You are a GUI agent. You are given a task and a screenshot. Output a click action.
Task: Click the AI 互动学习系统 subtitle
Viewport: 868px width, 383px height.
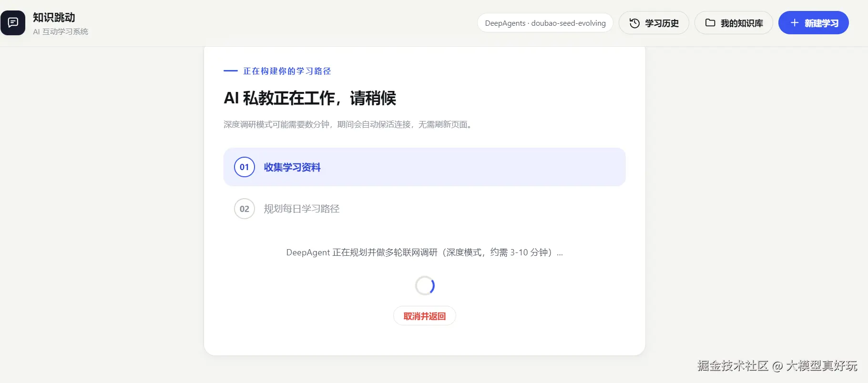coord(61,32)
